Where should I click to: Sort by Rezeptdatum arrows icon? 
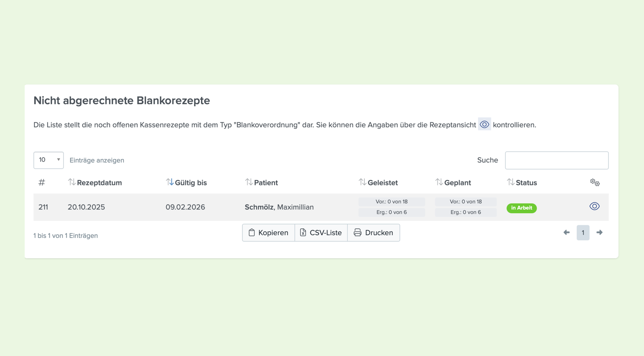point(72,182)
